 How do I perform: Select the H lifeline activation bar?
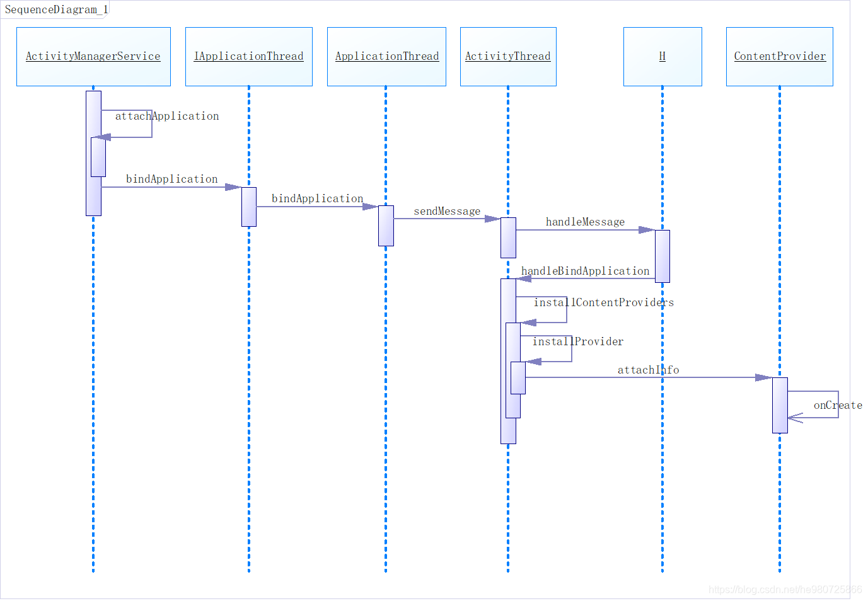[663, 256]
